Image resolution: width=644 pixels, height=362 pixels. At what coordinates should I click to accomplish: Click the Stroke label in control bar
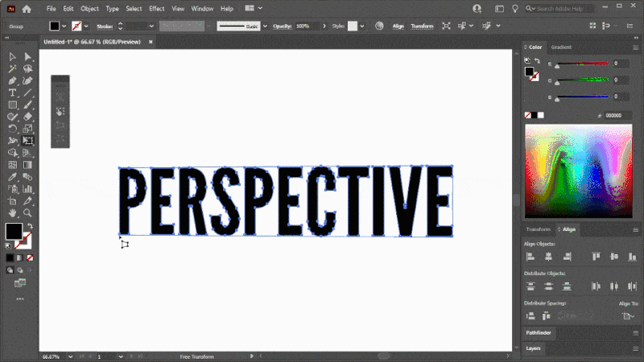[x=105, y=27]
